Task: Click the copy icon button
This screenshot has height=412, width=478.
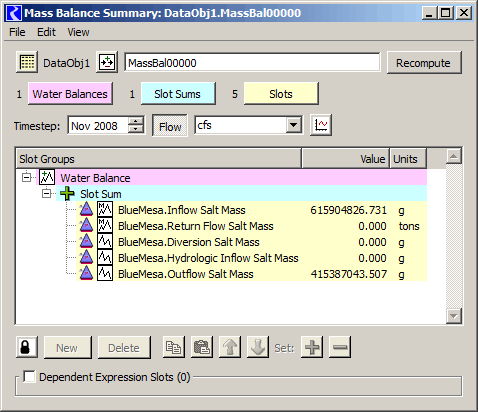Action: [x=174, y=347]
